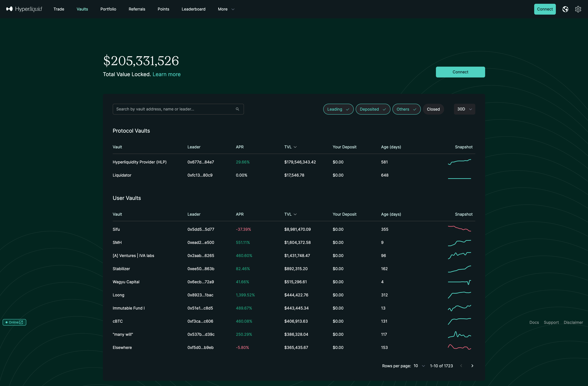The image size is (588, 386).
Task: View the HLP vault snapshot chart
Action: coord(459,162)
